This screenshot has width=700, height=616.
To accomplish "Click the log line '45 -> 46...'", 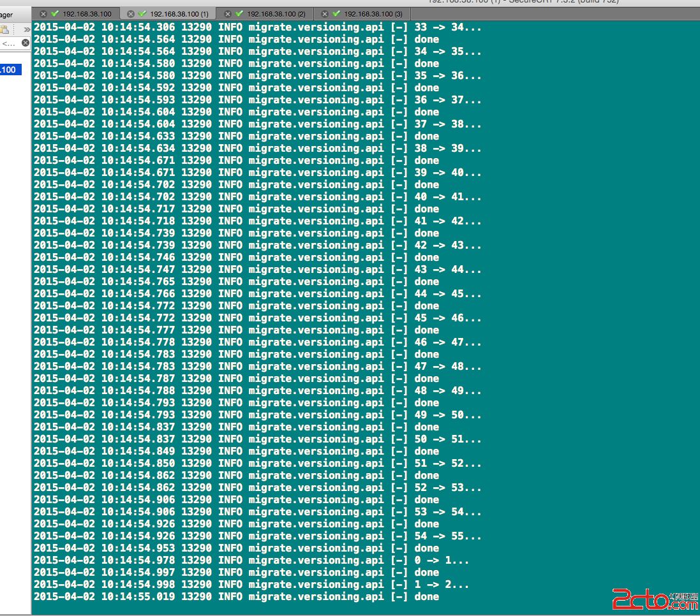I will tap(258, 318).
